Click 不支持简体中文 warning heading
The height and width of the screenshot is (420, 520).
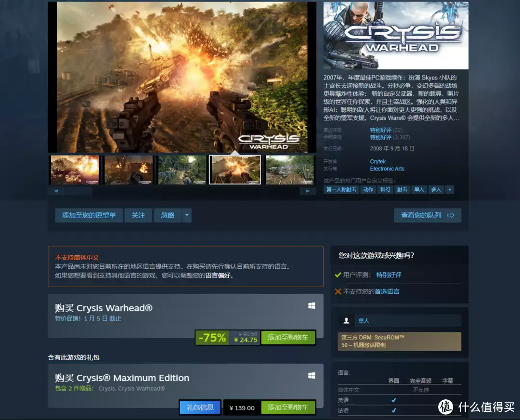[x=77, y=257]
